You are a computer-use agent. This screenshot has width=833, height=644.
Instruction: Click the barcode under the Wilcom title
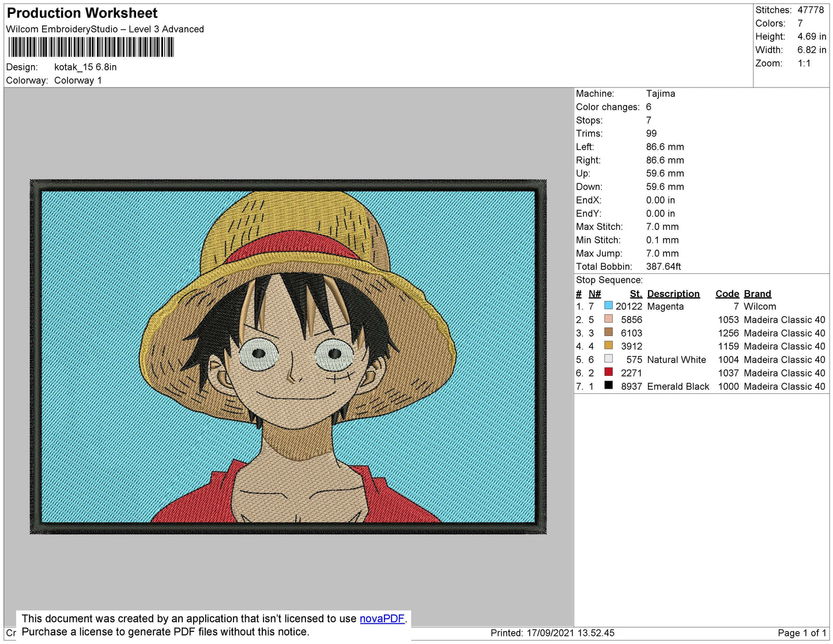coord(91,47)
